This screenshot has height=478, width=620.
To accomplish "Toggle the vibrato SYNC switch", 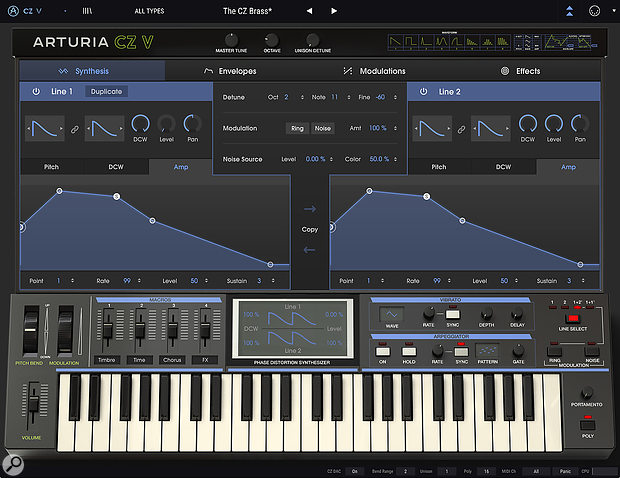I will point(453,315).
